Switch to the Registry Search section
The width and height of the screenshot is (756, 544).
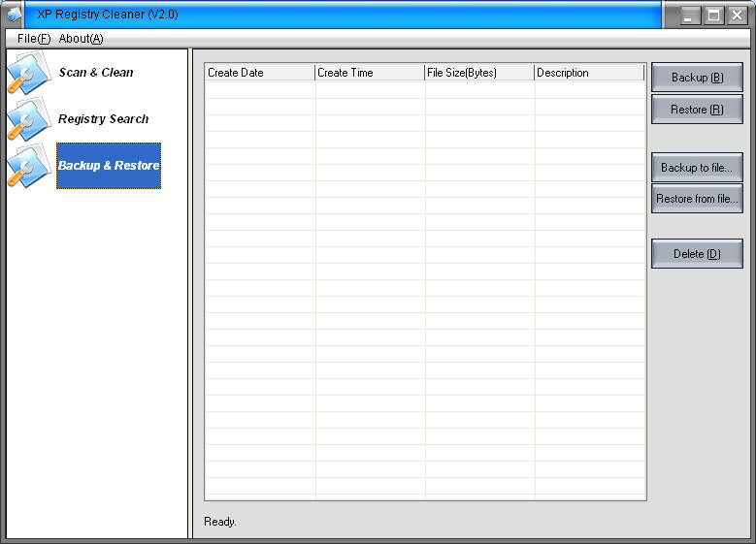click(x=103, y=119)
